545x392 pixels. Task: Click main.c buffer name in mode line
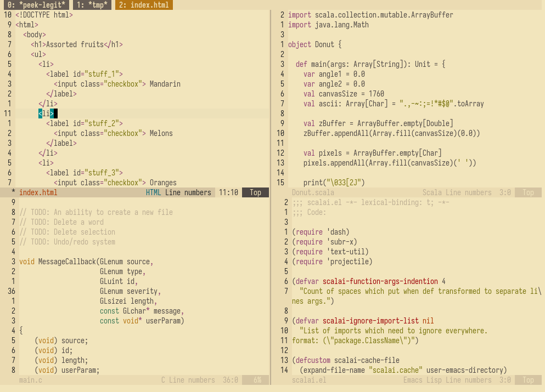coord(30,380)
